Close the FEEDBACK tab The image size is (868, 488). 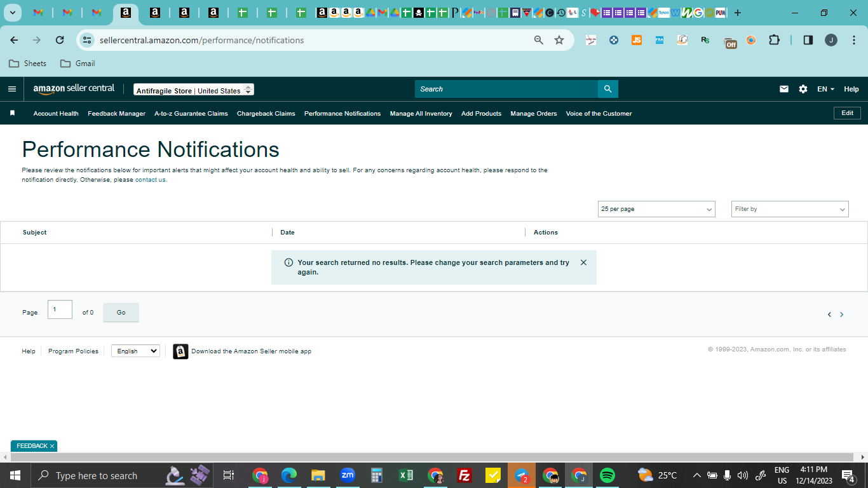[52, 446]
